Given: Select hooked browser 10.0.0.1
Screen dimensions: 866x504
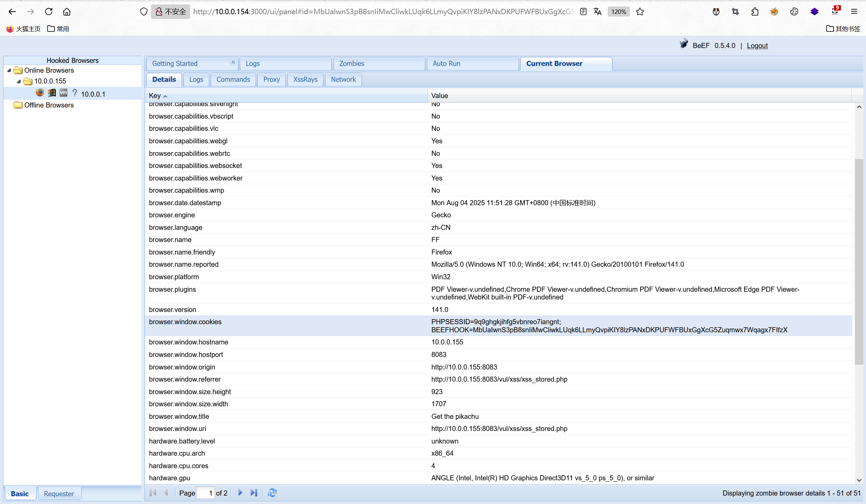Looking at the screenshot, I should click(93, 94).
